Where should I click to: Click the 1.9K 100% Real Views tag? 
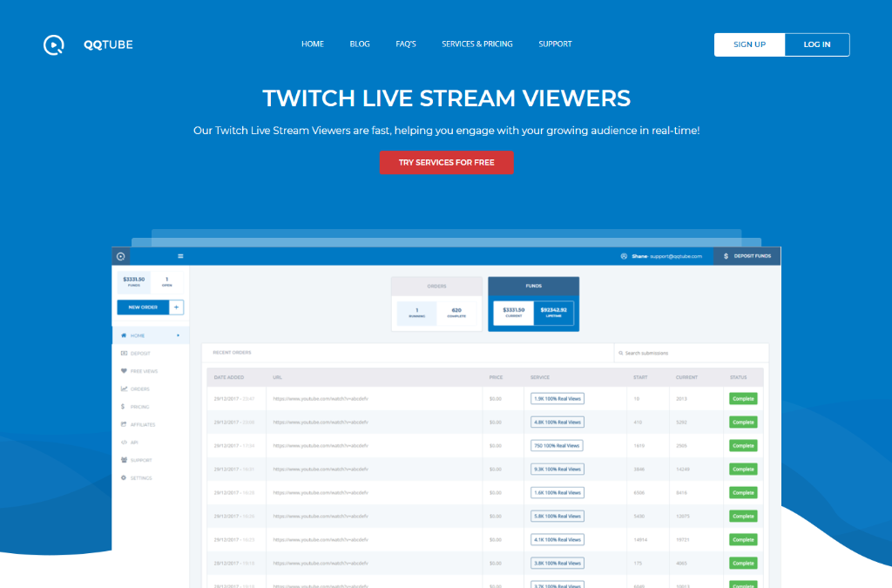click(557, 399)
